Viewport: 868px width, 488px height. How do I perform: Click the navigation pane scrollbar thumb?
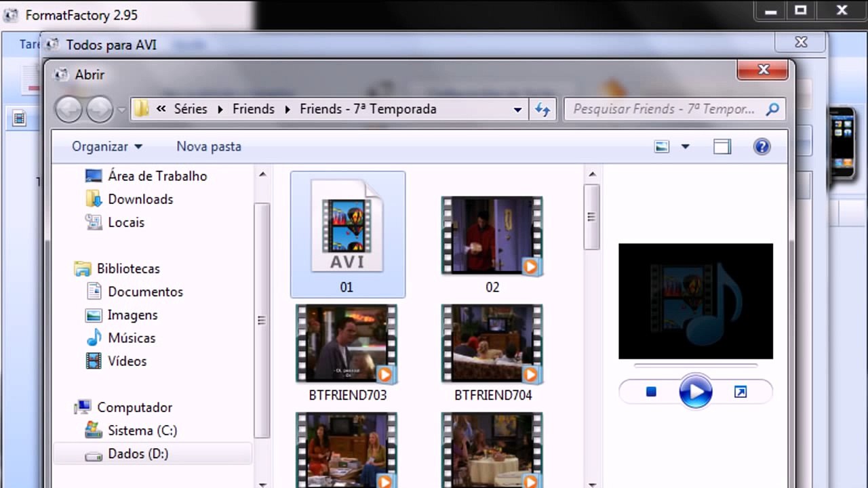(262, 320)
